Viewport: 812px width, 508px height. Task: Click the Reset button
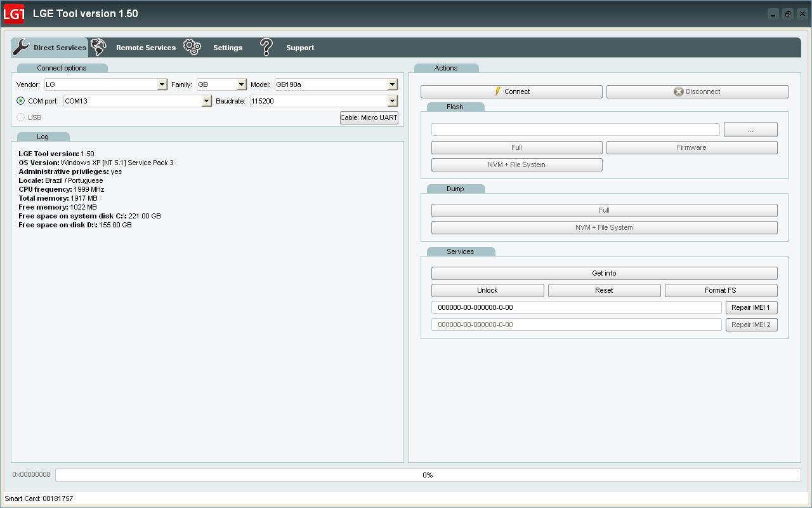coord(605,290)
